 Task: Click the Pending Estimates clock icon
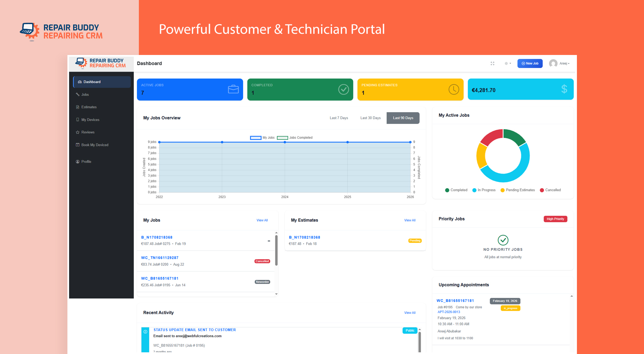tap(453, 90)
